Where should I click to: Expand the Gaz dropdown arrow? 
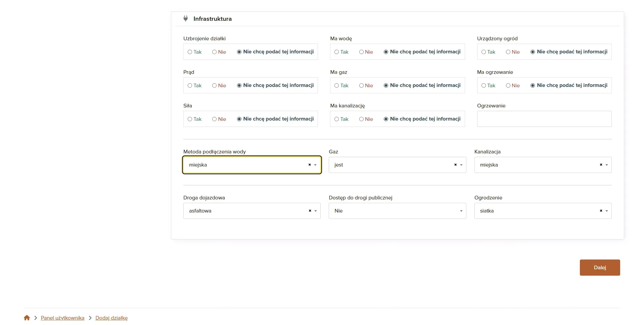[461, 165]
